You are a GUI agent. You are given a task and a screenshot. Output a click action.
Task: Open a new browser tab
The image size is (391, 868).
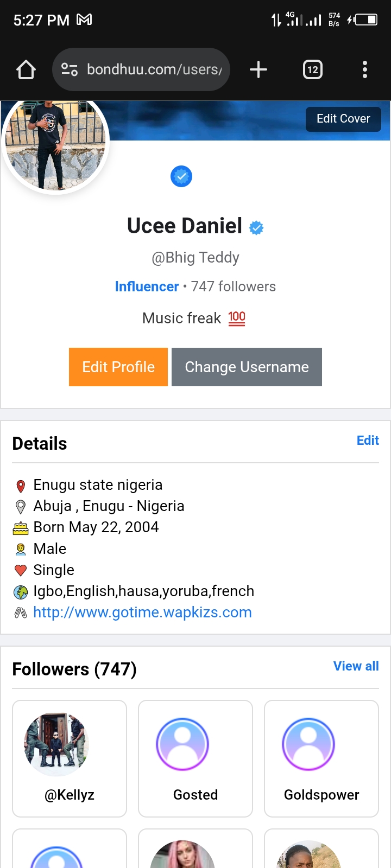pyautogui.click(x=258, y=69)
